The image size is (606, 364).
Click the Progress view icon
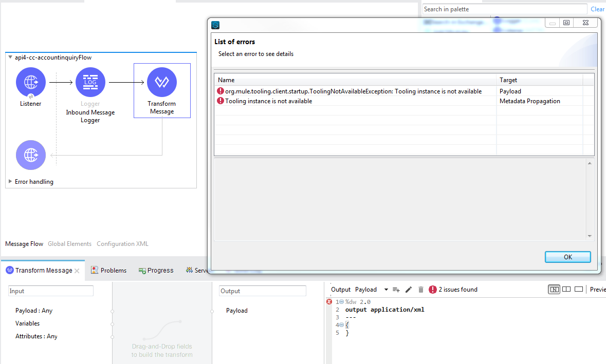tap(142, 271)
